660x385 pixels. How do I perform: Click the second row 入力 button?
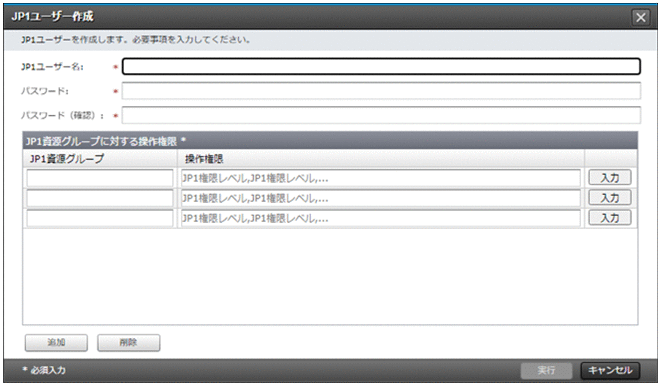tap(609, 198)
